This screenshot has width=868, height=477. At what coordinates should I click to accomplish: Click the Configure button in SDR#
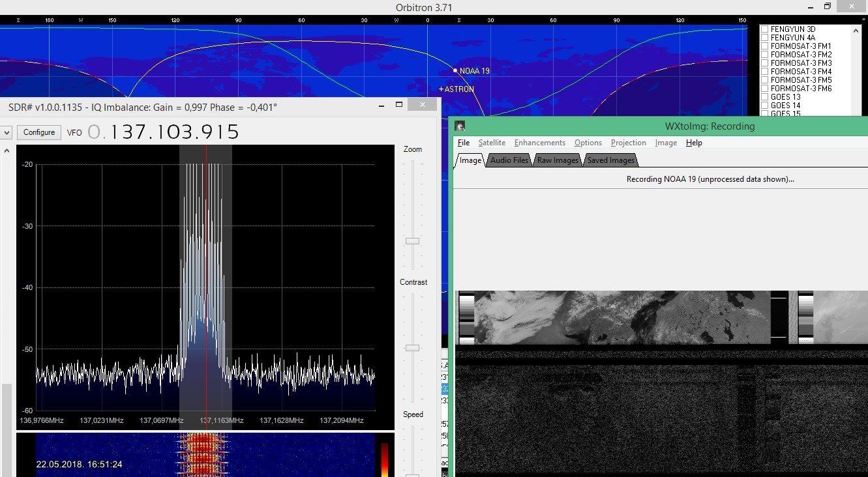[x=39, y=132]
